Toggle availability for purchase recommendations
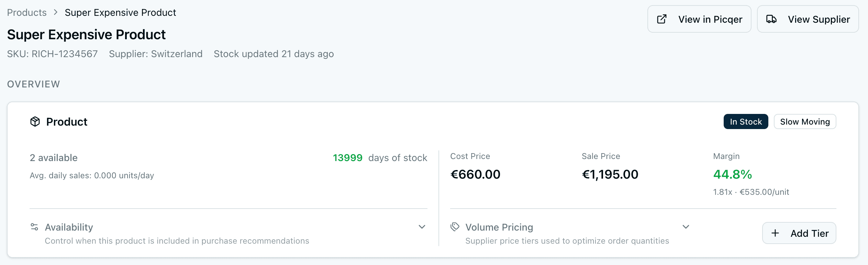Viewport: 868px width, 265px height. (x=69, y=227)
